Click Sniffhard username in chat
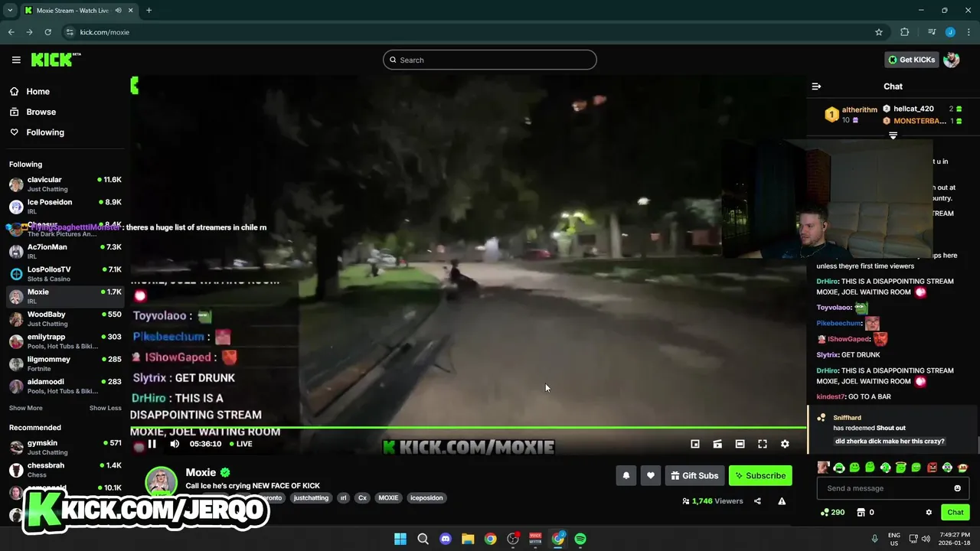980x551 pixels. (x=847, y=418)
